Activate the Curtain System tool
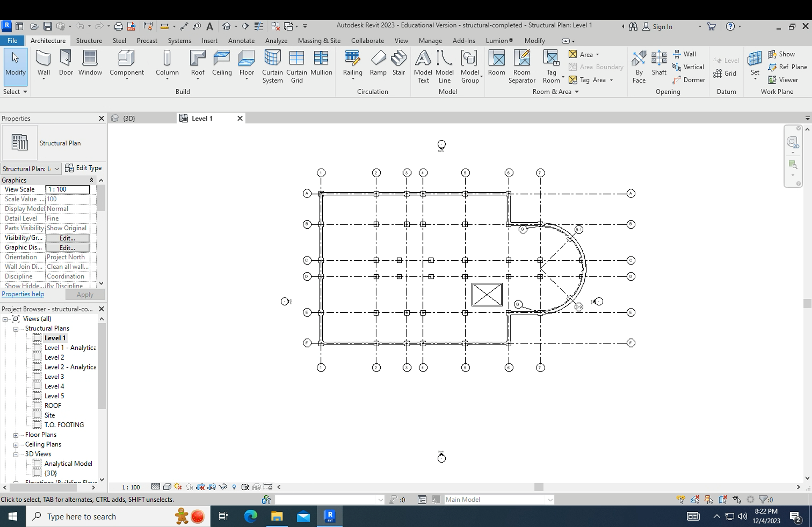Image resolution: width=812 pixels, height=527 pixels. 272,67
